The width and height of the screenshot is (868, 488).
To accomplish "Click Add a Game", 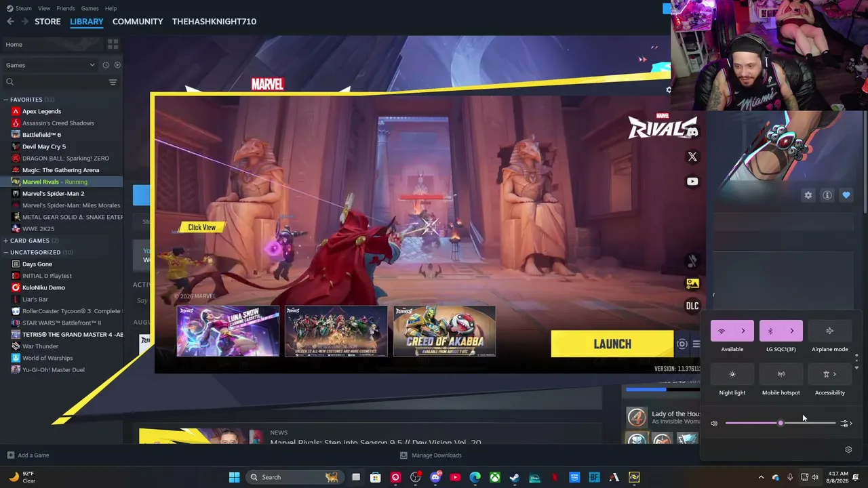I will pos(28,455).
